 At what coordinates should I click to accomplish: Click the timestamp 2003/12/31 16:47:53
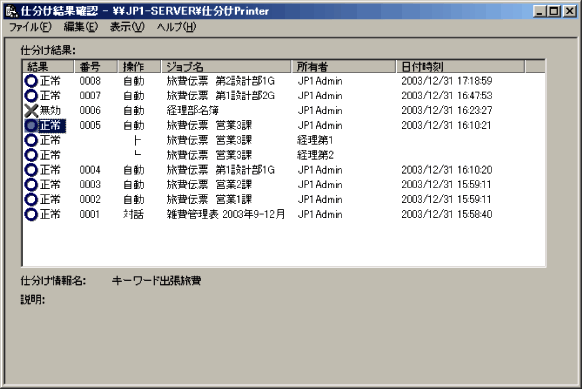447,96
